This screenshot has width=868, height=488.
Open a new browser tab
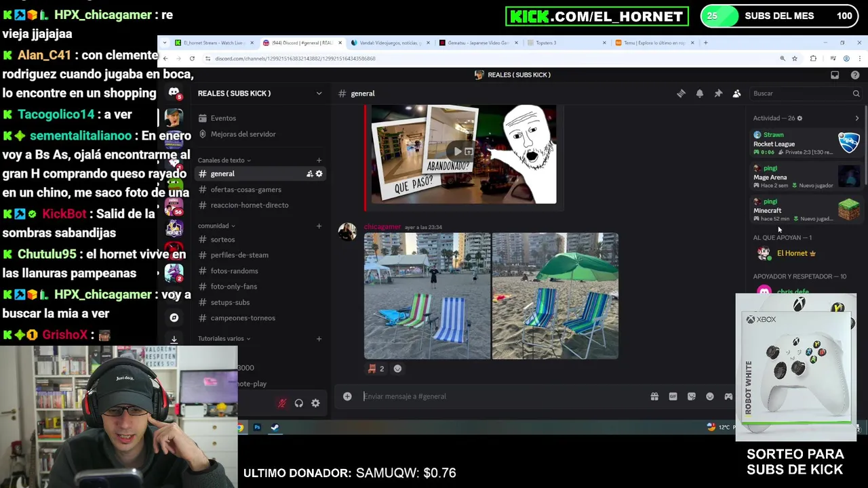point(705,43)
